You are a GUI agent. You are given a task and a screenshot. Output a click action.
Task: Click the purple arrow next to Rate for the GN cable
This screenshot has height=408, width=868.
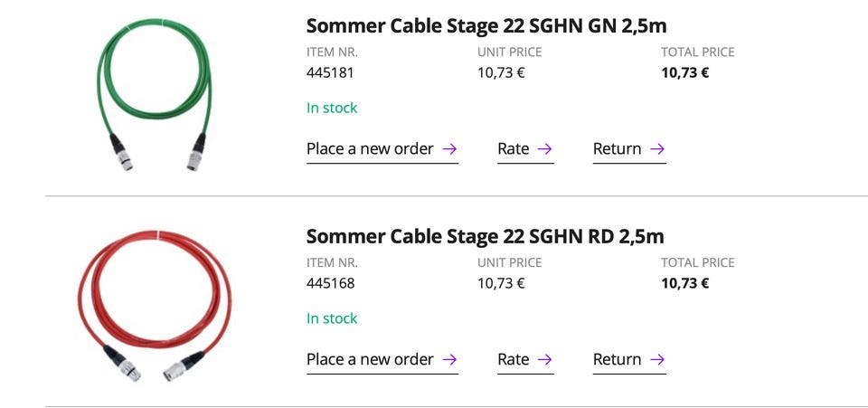coord(544,149)
